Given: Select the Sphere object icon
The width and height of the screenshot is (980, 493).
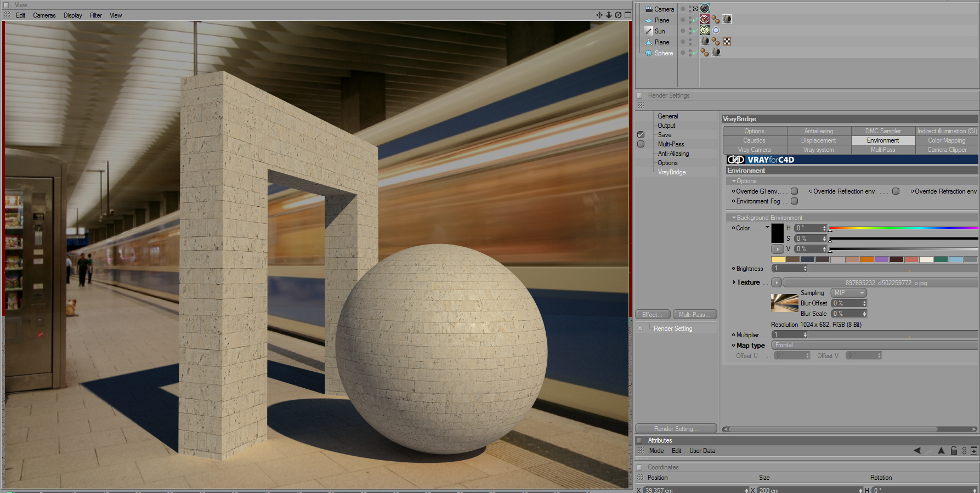Looking at the screenshot, I should (649, 53).
